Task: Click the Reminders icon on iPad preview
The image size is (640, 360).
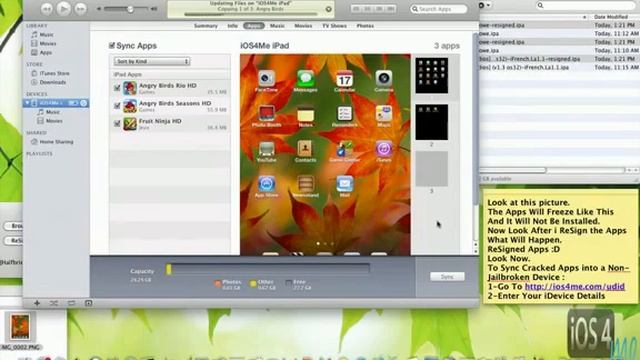Action: click(x=345, y=113)
